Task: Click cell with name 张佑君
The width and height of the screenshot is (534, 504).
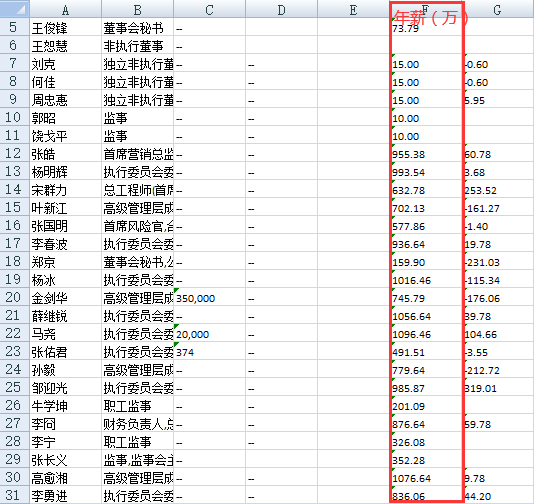Action: pos(65,351)
